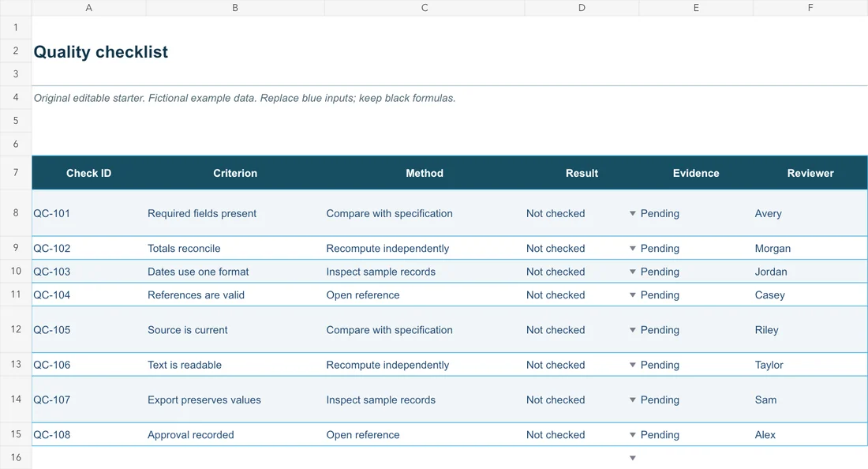Select row 7 header number
Screen dimensions: 868x469
[x=16, y=173]
